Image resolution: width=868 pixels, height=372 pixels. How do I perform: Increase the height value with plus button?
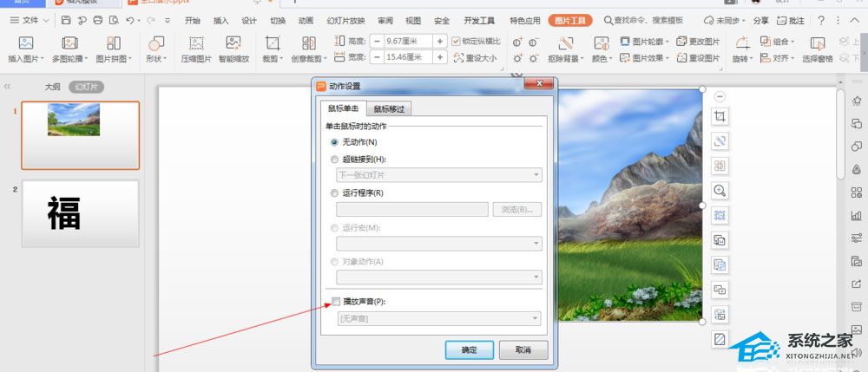[440, 42]
